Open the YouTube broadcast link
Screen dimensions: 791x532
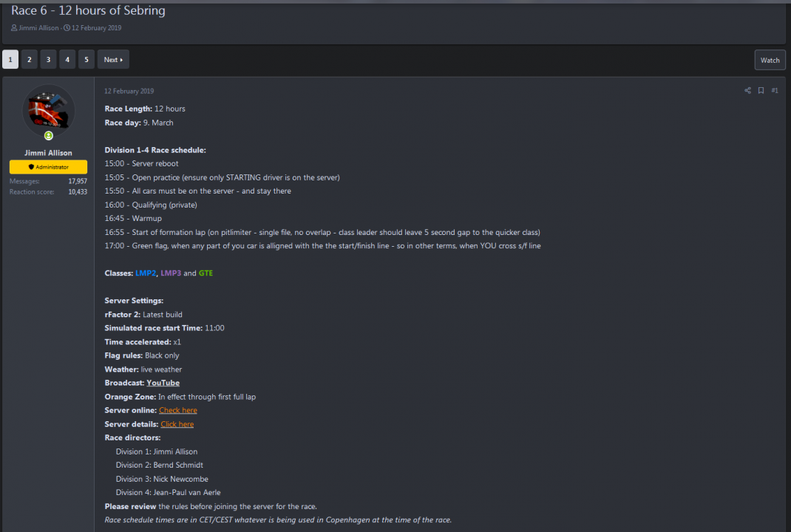coord(163,383)
